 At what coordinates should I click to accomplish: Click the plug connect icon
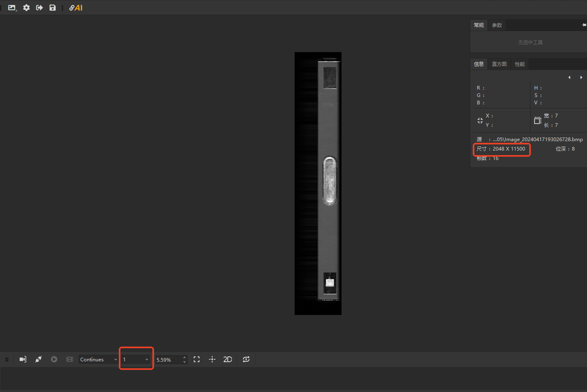click(39, 359)
